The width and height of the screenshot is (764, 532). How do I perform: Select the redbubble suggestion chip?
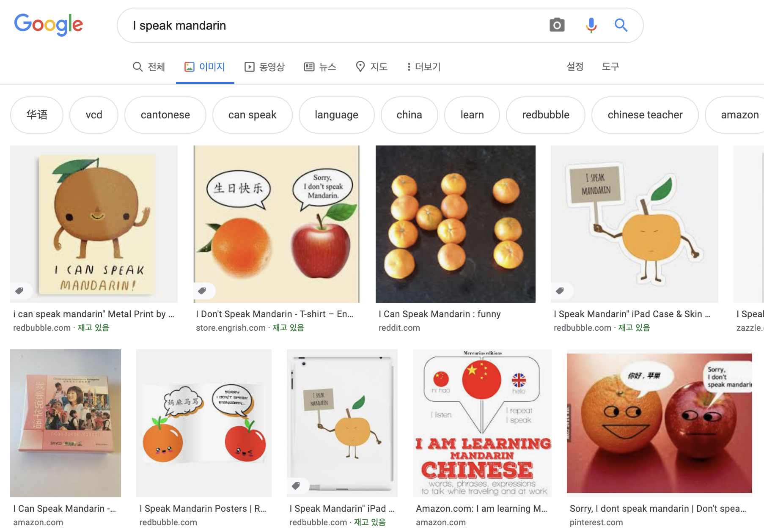[546, 115]
